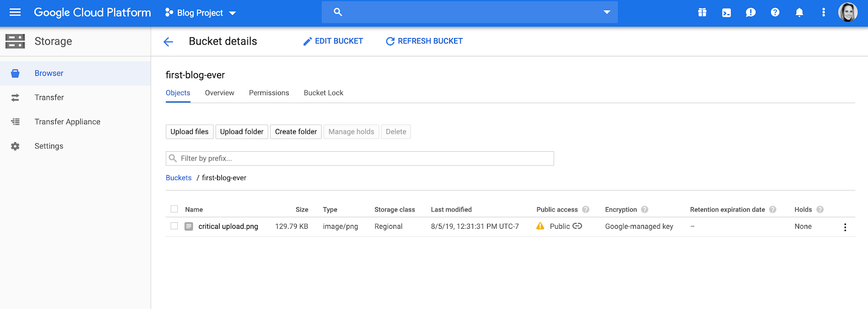
Task: Open the help question mark icon
Action: tap(775, 12)
